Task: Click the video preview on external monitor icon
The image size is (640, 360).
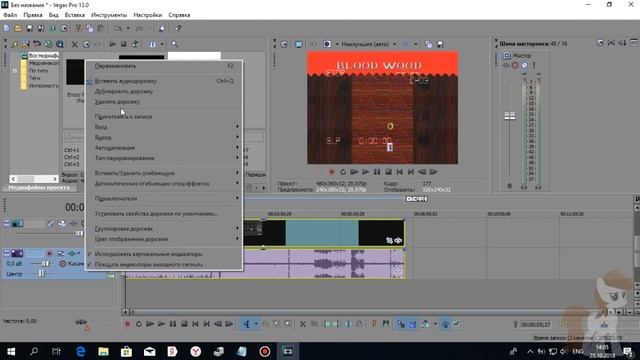Action: pyautogui.click(x=299, y=44)
